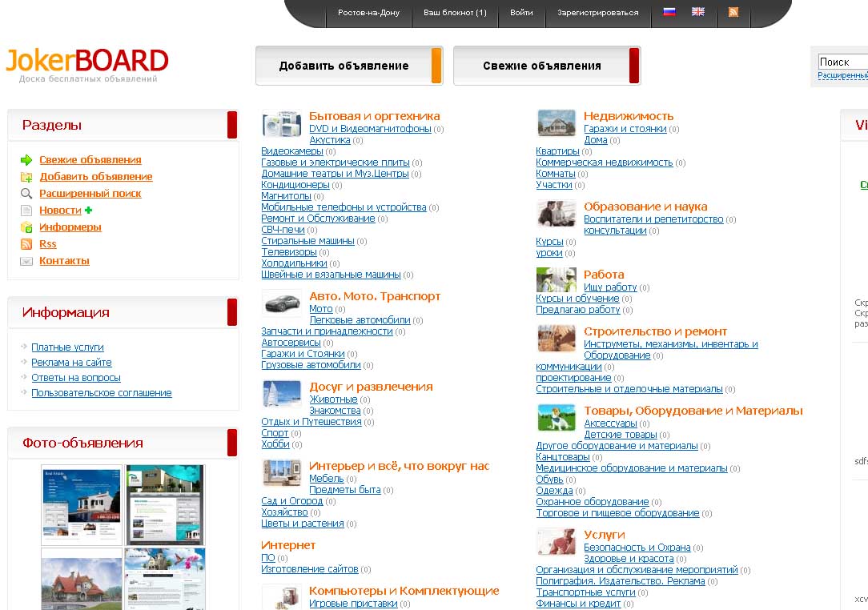Click image for Компьютеры и Комплектующие
This screenshot has width=868, height=610.
282,597
